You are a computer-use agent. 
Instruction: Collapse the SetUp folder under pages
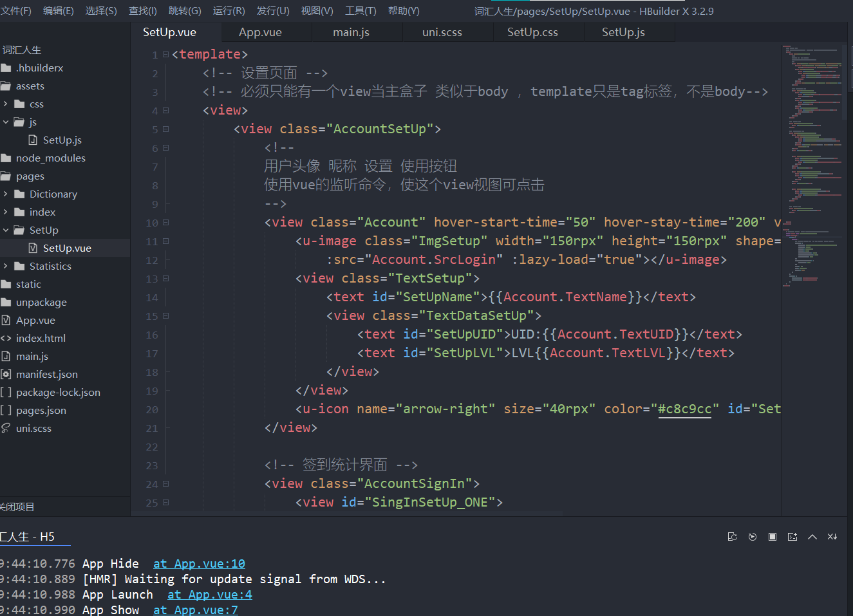(6, 230)
